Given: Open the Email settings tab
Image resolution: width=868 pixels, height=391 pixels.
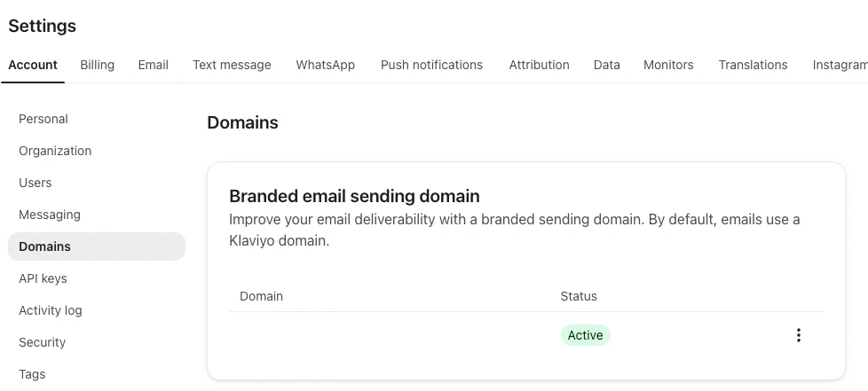Looking at the screenshot, I should (x=153, y=65).
